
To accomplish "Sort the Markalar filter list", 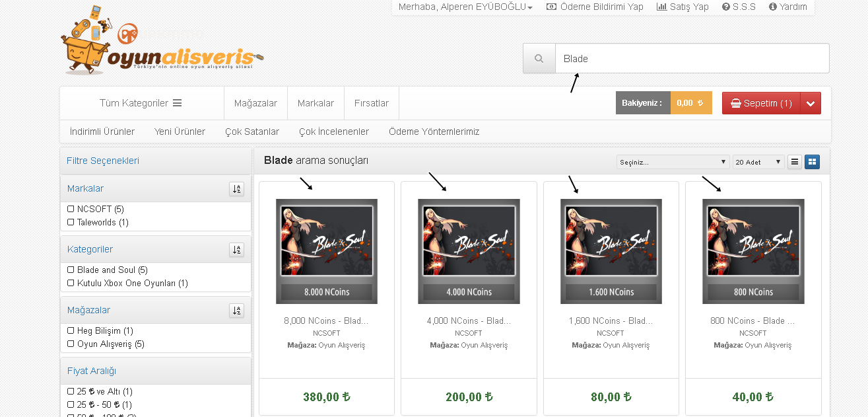I will [237, 189].
